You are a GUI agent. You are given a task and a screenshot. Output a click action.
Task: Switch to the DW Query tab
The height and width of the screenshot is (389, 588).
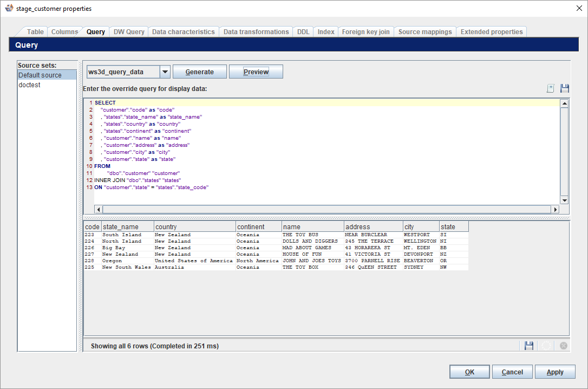(x=129, y=32)
